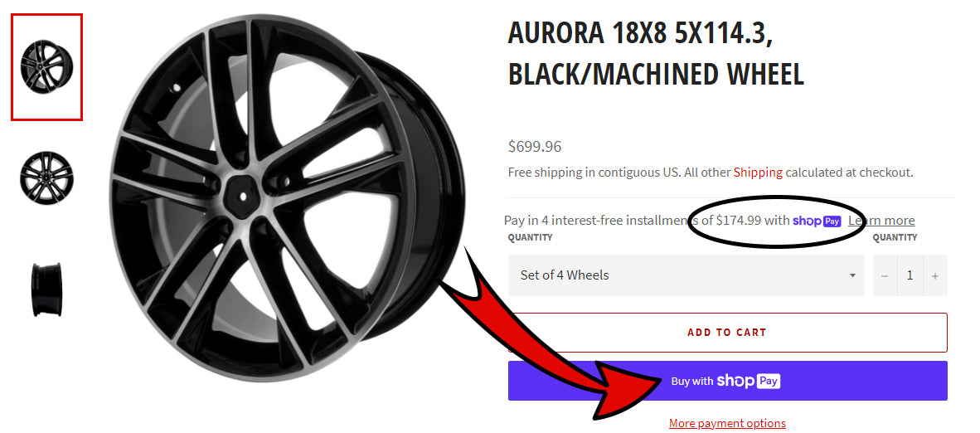Click the $699.96 price text
The height and width of the screenshot is (433, 980).
coord(535,147)
